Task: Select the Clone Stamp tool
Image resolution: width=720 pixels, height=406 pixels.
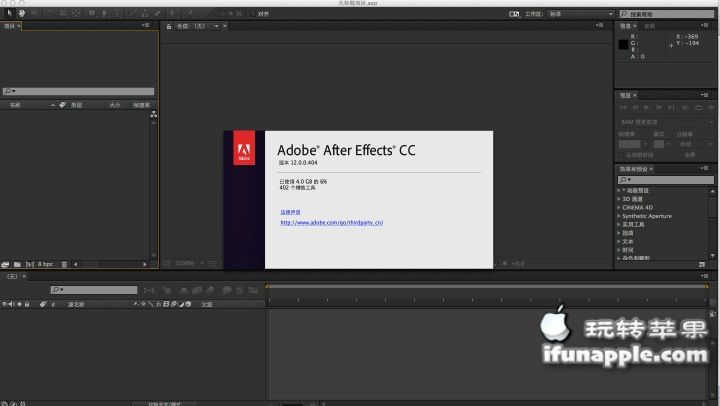Action: point(145,14)
